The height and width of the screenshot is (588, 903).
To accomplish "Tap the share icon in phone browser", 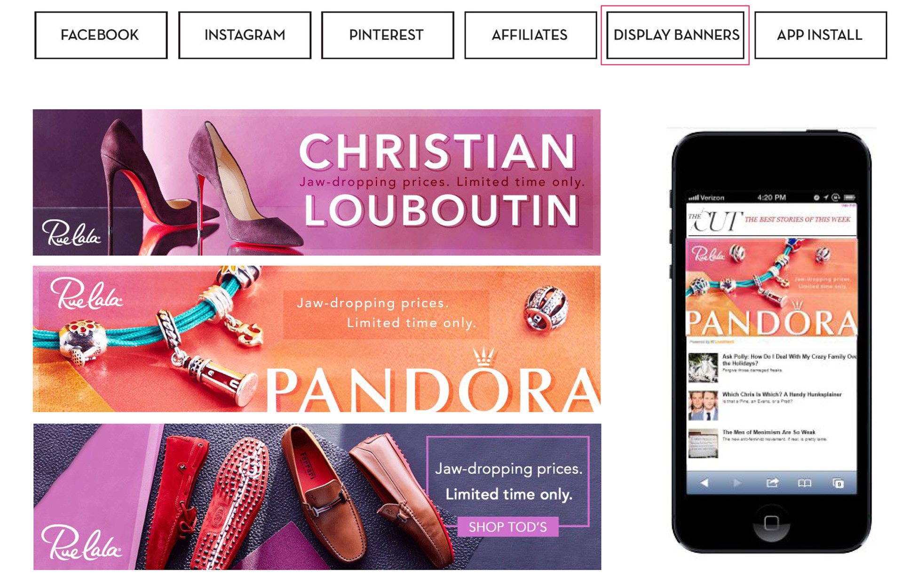I will coord(772,483).
